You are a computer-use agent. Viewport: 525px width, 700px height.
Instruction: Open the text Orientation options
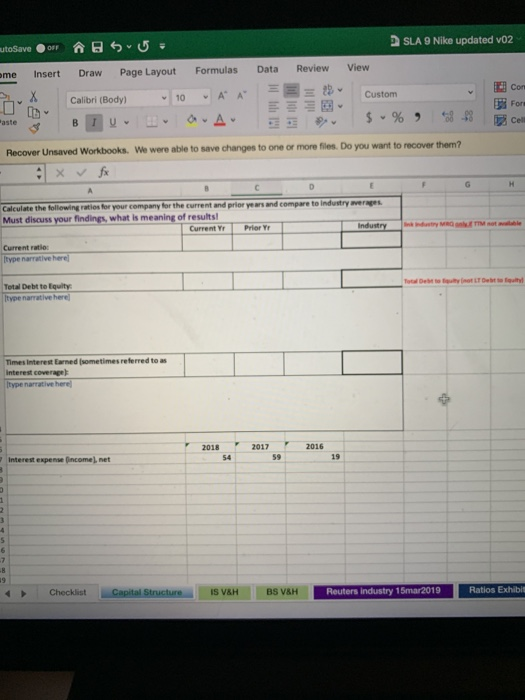[322, 121]
